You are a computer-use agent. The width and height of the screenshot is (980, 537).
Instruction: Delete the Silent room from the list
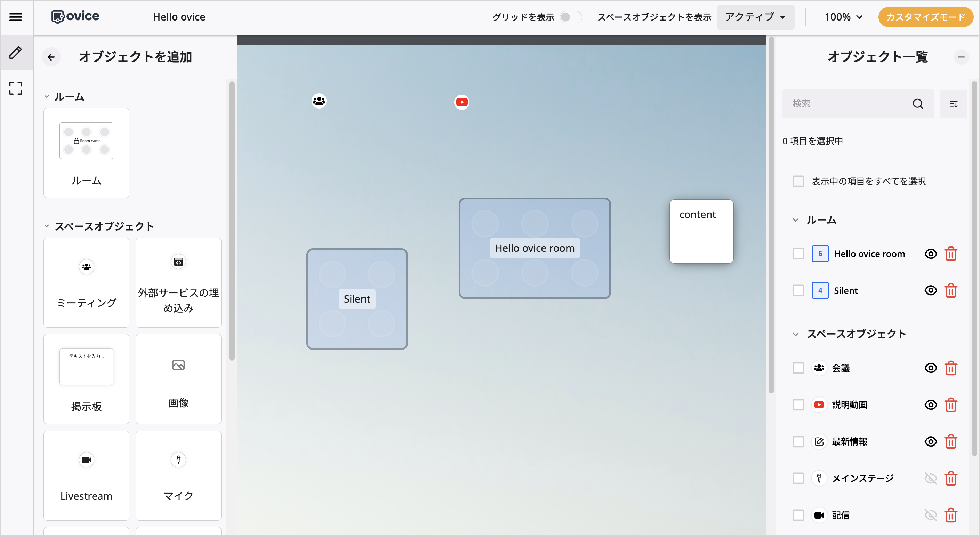[951, 291]
